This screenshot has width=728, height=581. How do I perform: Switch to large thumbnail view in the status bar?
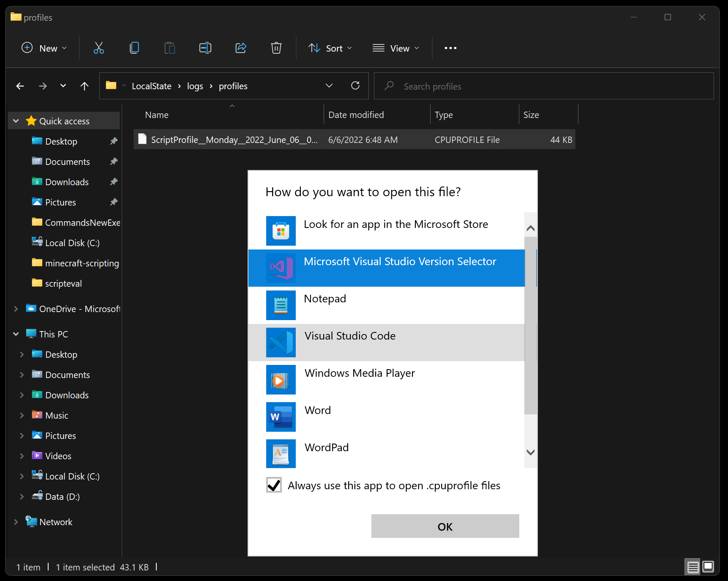pos(707,567)
